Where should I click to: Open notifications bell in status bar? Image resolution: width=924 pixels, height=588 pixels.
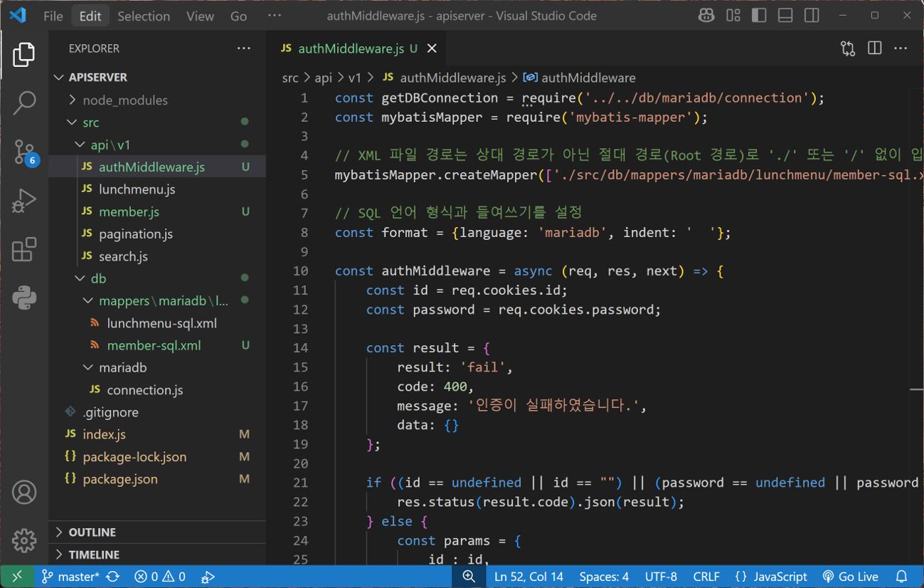tap(901, 577)
